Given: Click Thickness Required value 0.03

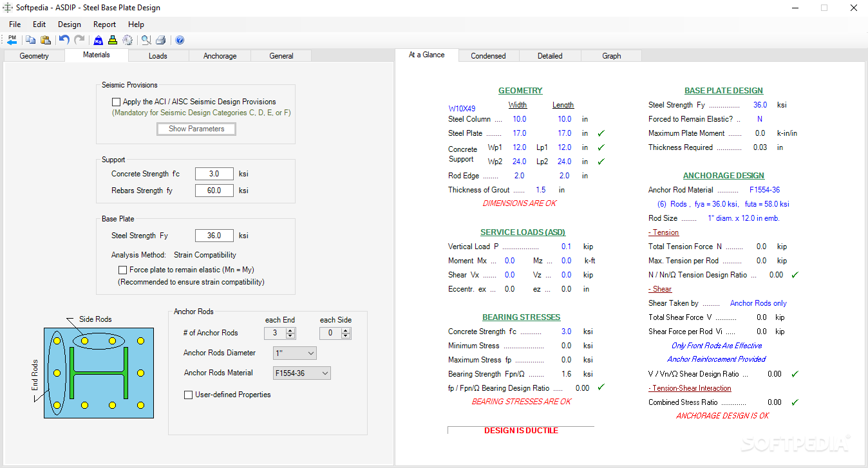Looking at the screenshot, I should pos(760,147).
